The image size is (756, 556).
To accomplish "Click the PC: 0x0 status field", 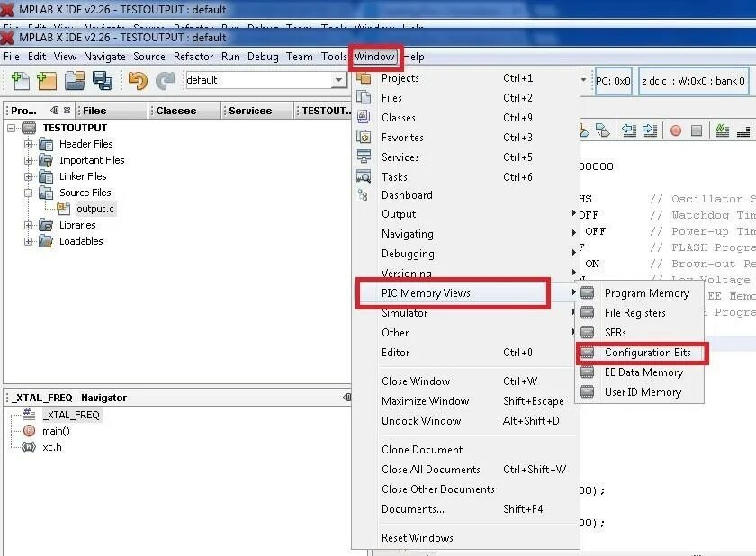I will (x=613, y=81).
